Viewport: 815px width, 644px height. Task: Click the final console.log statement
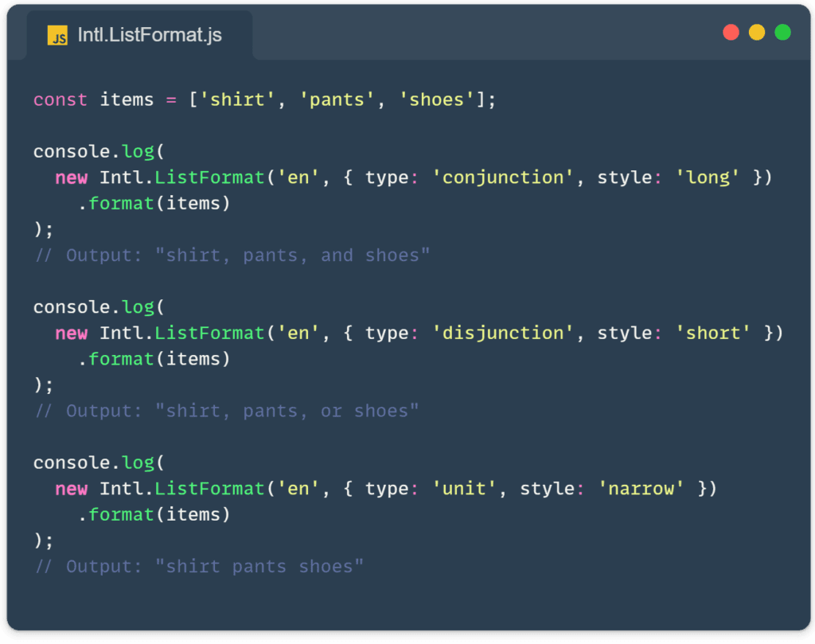pyautogui.click(x=100, y=463)
